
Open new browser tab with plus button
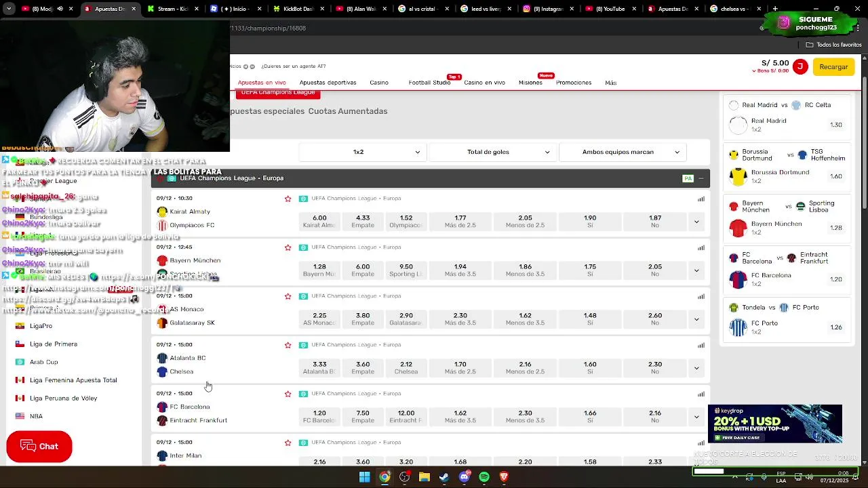point(775,9)
